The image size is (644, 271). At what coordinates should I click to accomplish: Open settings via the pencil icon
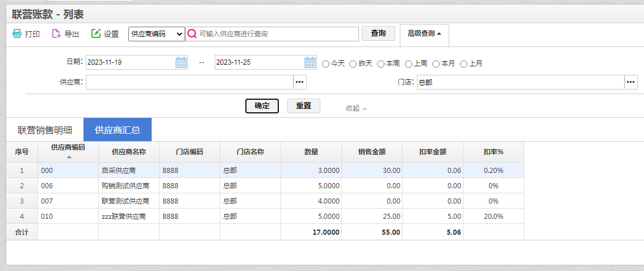(96, 33)
